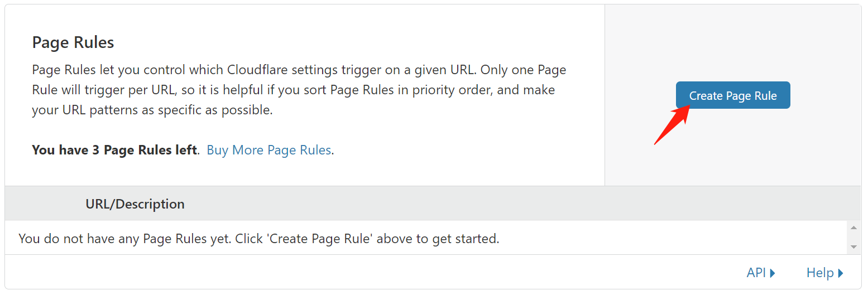Click the rules list scrollbar up arrow

pos(853,228)
